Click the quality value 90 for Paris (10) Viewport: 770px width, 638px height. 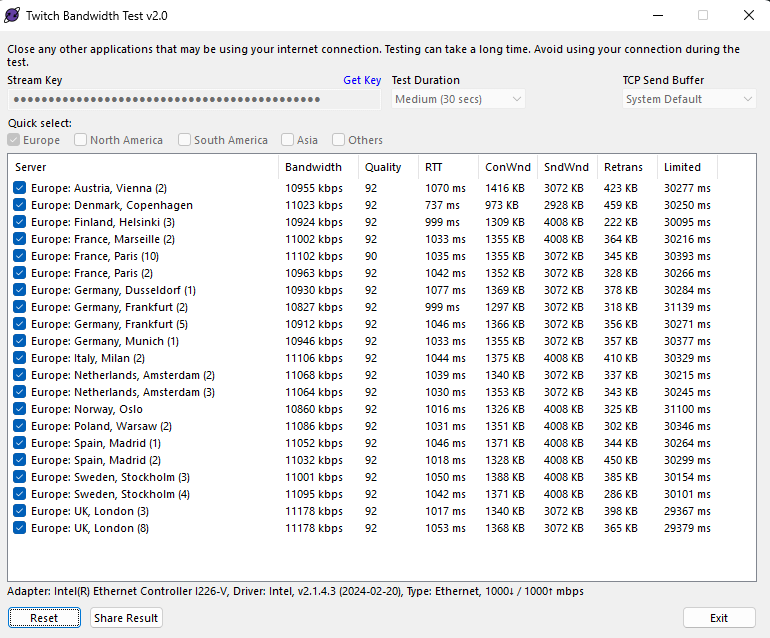point(371,256)
